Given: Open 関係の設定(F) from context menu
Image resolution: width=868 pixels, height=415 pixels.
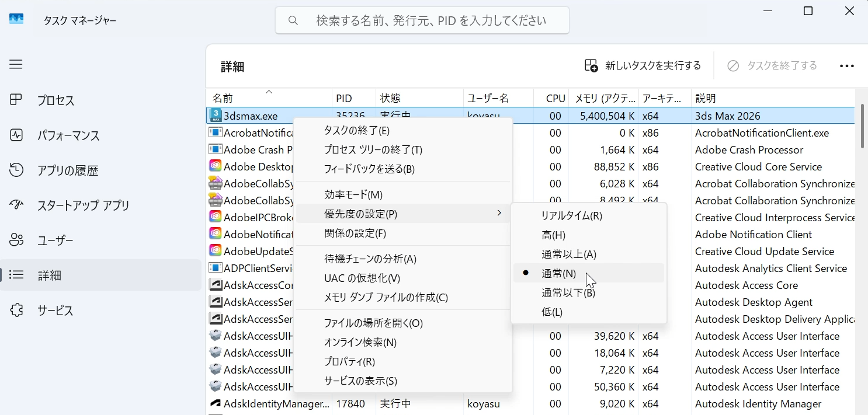Looking at the screenshot, I should tap(403, 233).
